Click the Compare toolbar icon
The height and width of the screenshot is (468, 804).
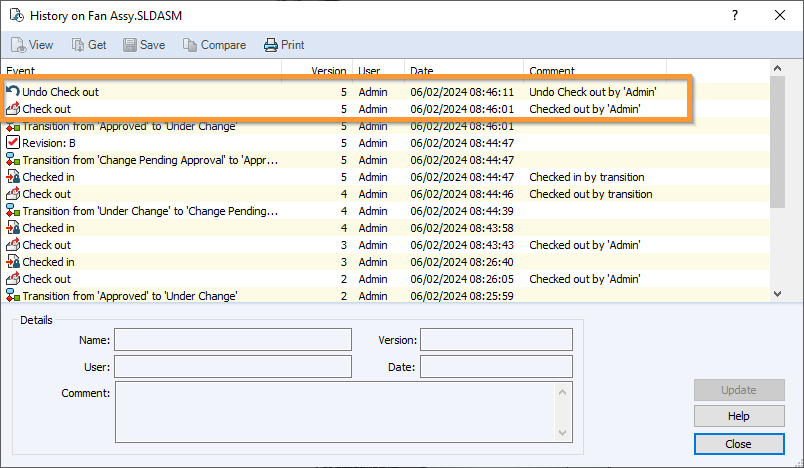coord(190,45)
